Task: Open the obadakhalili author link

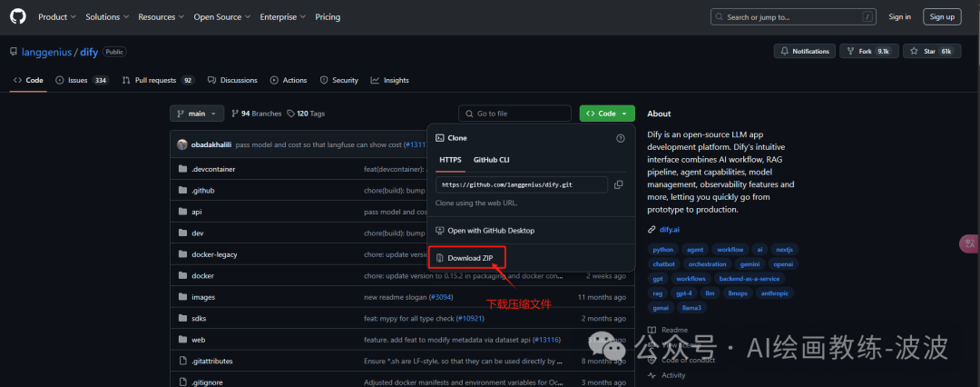Action: 211,144
